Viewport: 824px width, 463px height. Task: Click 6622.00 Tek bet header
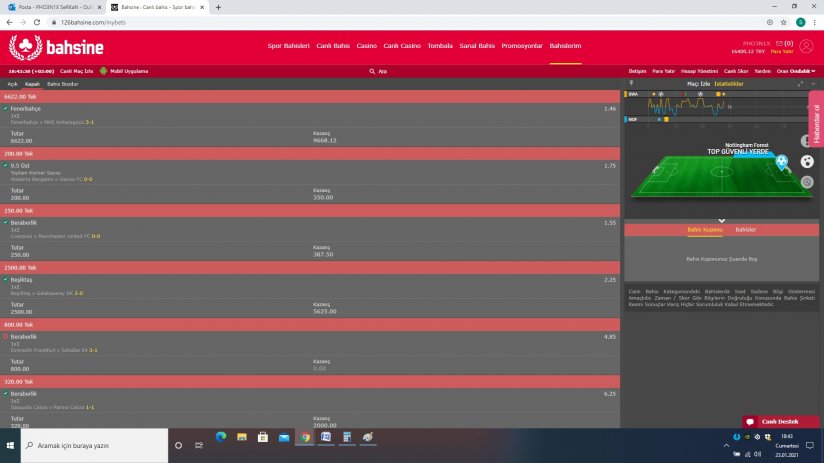(310, 97)
